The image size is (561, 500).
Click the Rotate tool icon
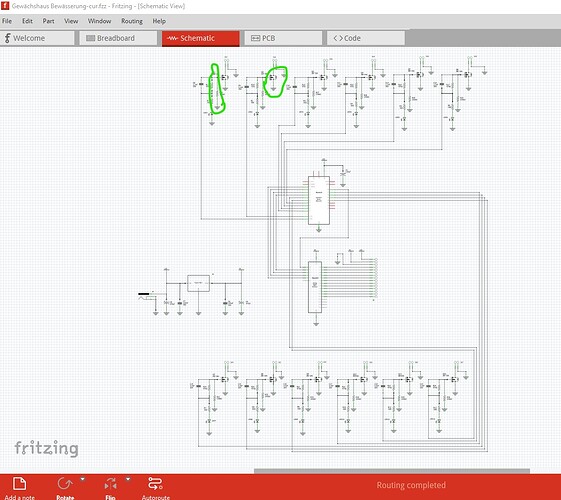pyautogui.click(x=65, y=484)
